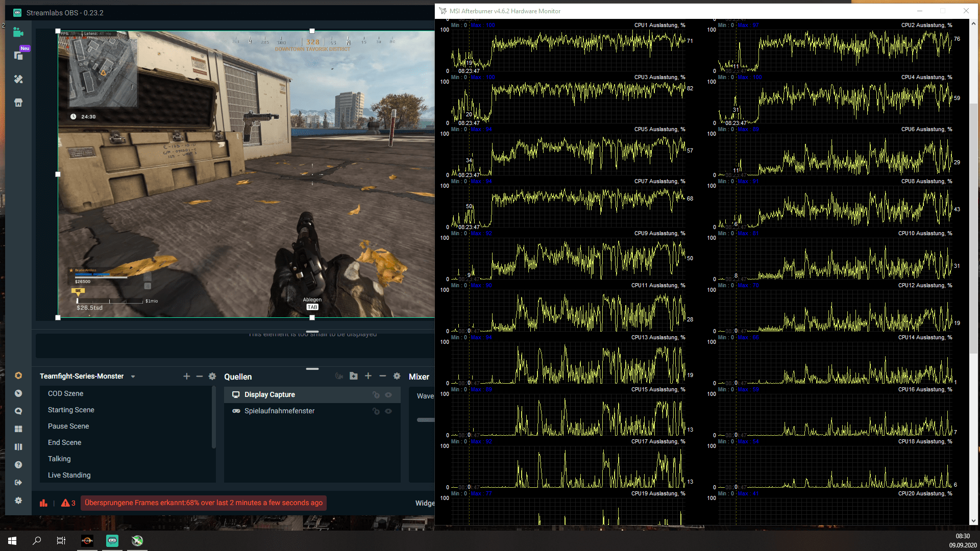
Task: Adjust the Wave mixer volume slider
Action: pyautogui.click(x=425, y=420)
